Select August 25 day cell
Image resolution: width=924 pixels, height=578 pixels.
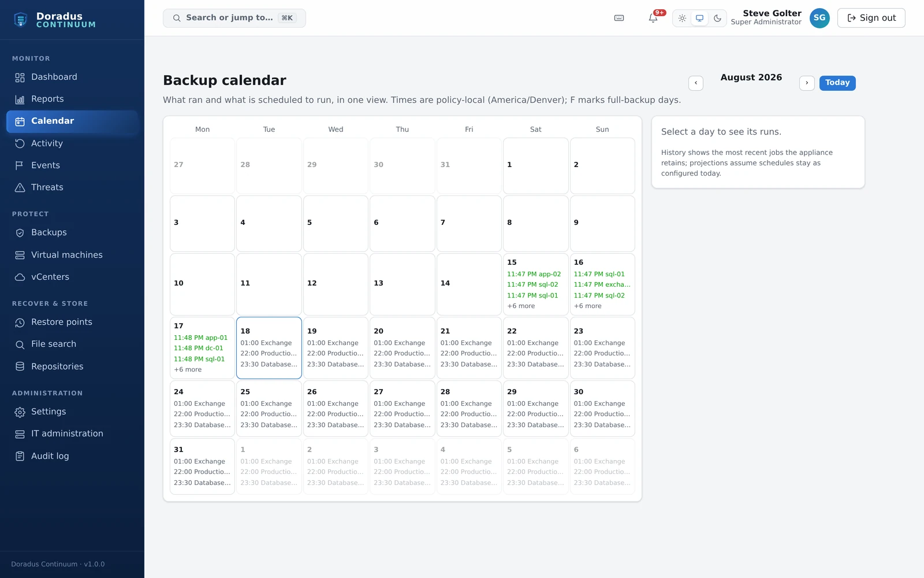click(269, 409)
